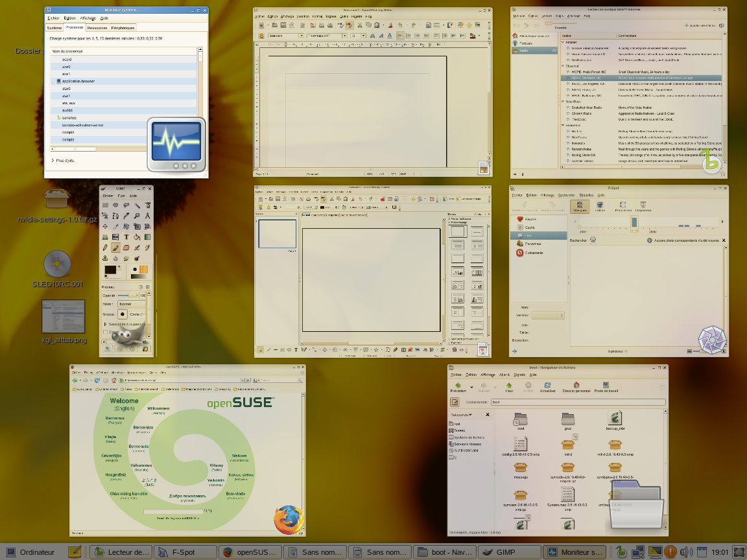Open Mode Normal dropdown in GIMP
Viewport: 747px width, 560px height.
tap(132, 304)
